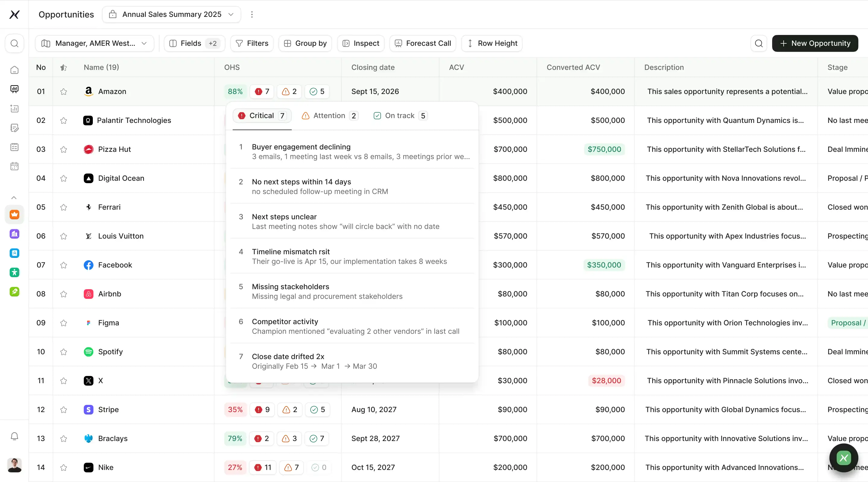Open the Group by menu

305,43
